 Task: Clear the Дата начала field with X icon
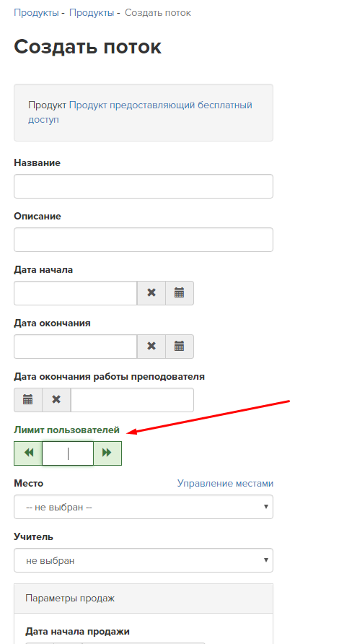(151, 293)
